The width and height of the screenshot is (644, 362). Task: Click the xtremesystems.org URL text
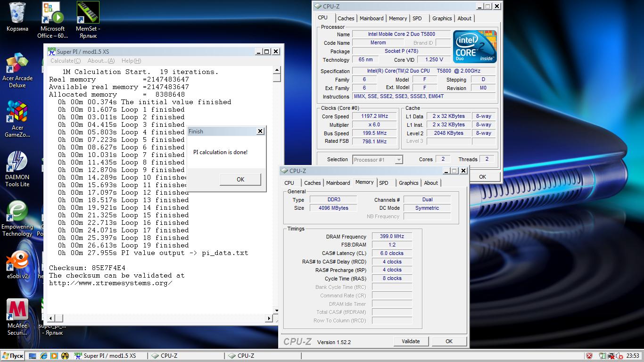[110, 283]
